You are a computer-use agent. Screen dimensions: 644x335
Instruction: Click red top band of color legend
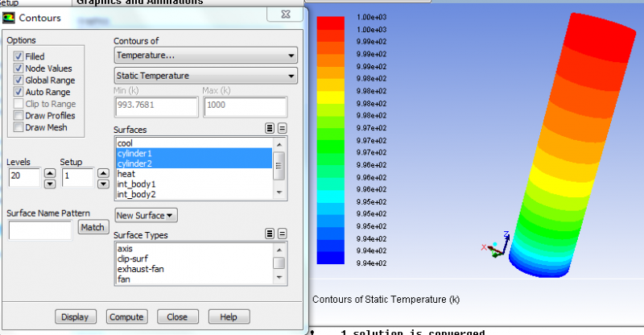click(x=331, y=23)
